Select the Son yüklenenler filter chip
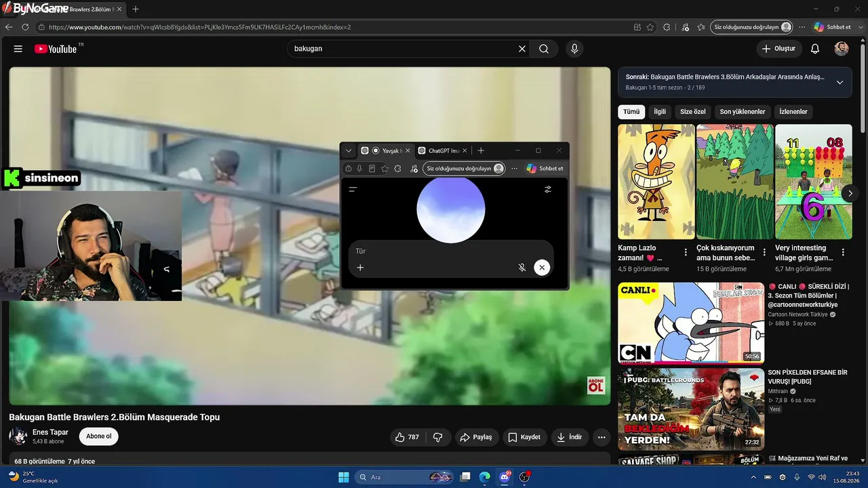 click(x=743, y=112)
